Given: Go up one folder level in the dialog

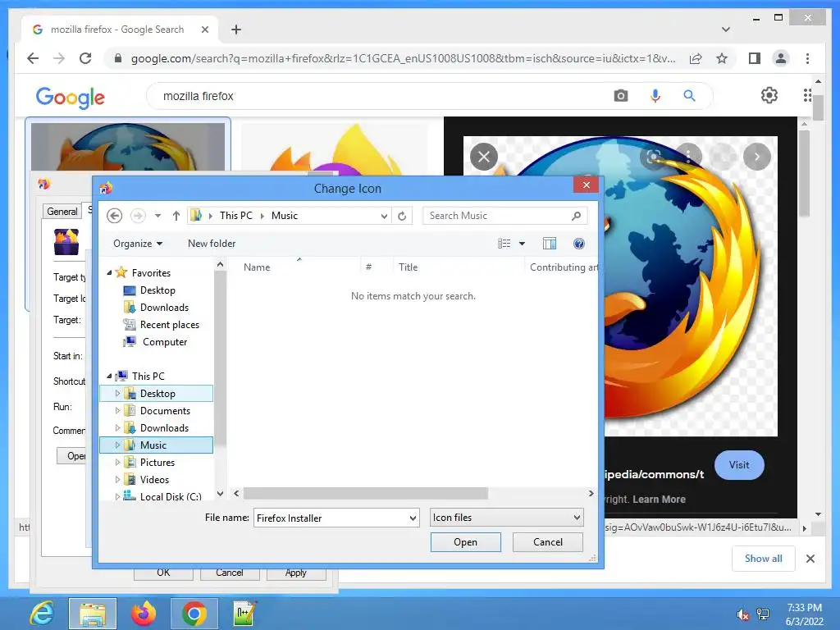Looking at the screenshot, I should coord(176,216).
